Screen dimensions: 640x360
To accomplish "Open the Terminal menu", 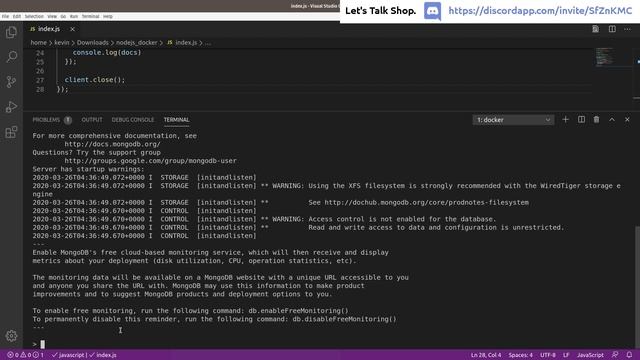I will tap(91, 16).
